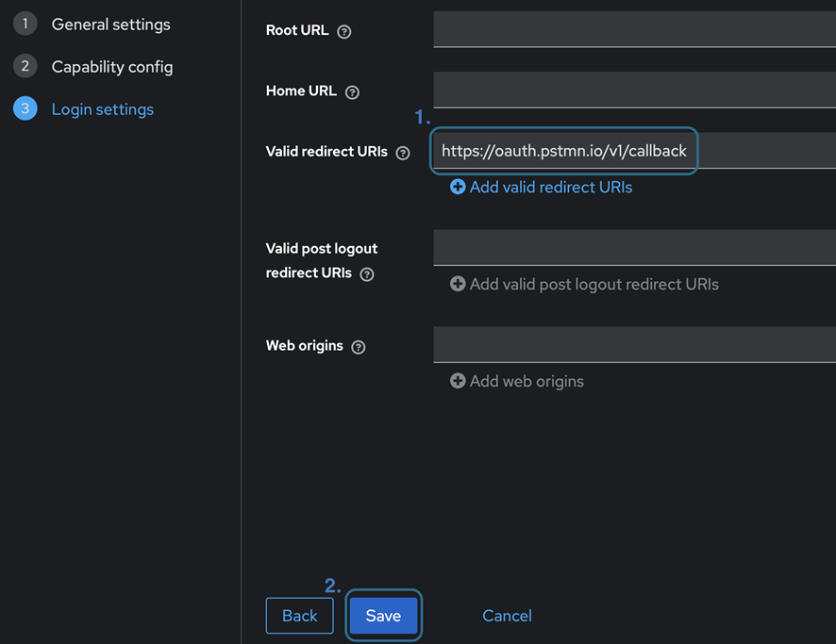Click the help icon next to Root URL
Screen dimensions: 836x644
344,31
